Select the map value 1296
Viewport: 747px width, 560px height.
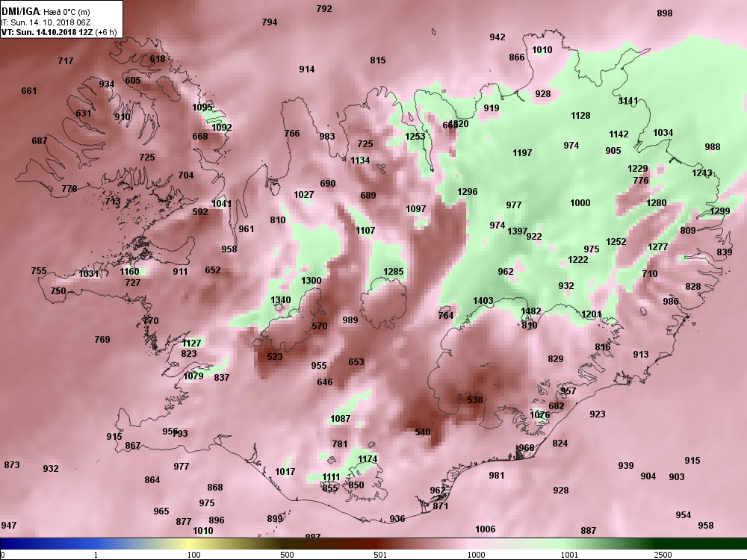click(x=468, y=191)
